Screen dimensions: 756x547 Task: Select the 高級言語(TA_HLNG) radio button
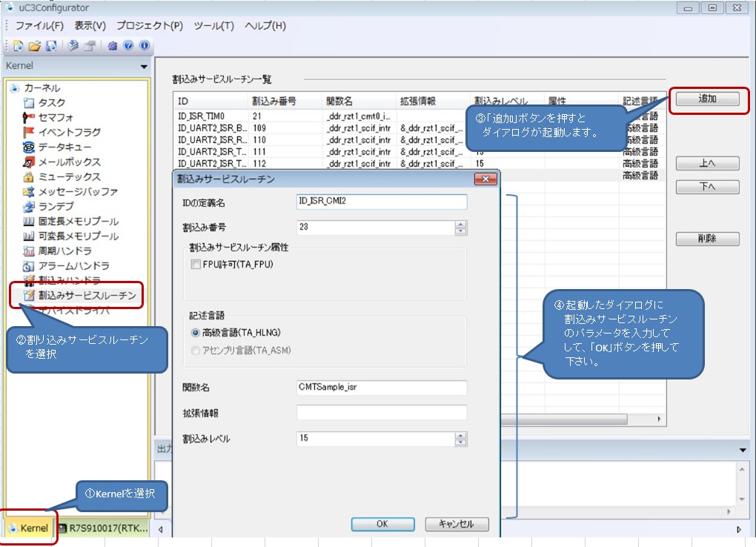[x=196, y=333]
